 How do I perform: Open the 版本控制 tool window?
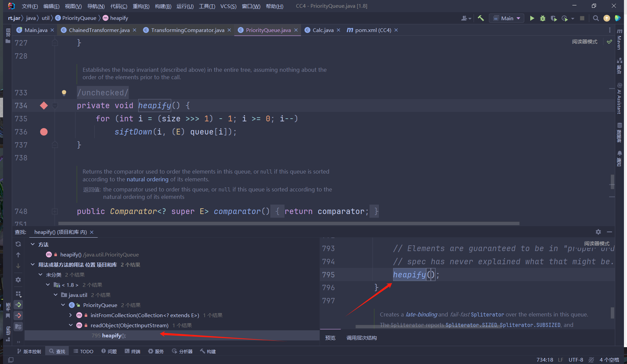(x=29, y=351)
